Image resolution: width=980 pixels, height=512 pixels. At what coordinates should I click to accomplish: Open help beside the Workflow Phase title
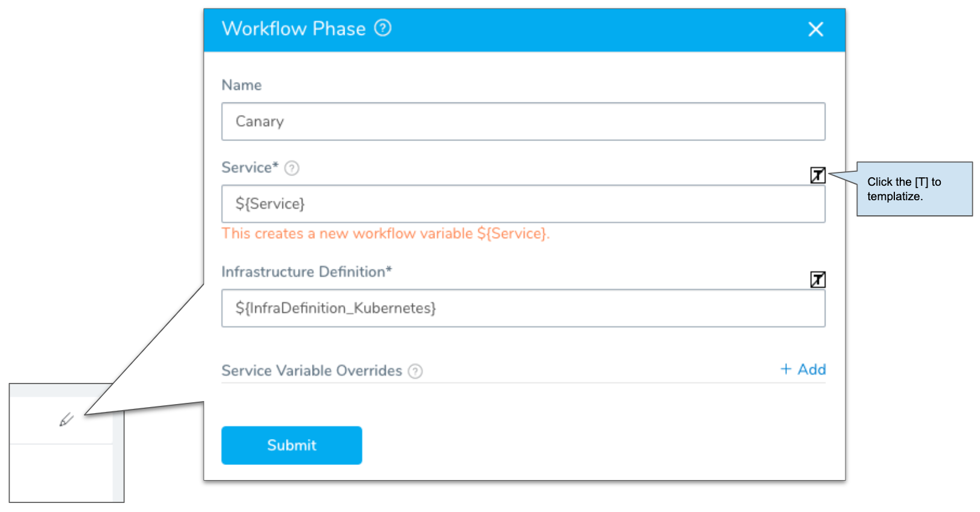click(383, 28)
